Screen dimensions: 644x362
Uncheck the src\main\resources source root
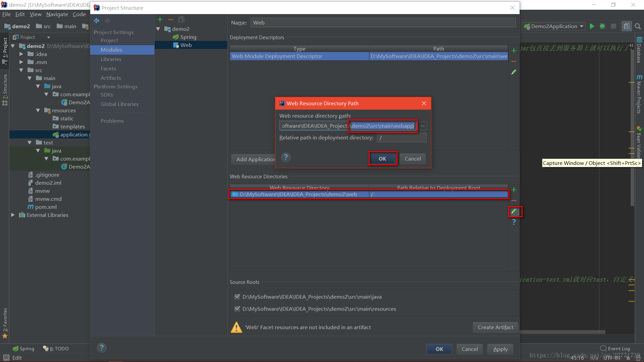point(237,309)
